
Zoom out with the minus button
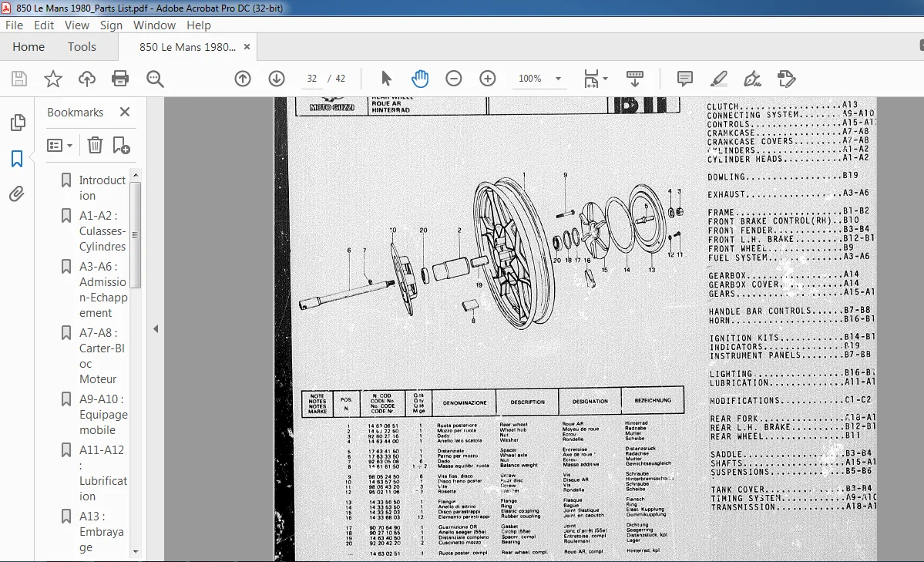click(x=454, y=79)
